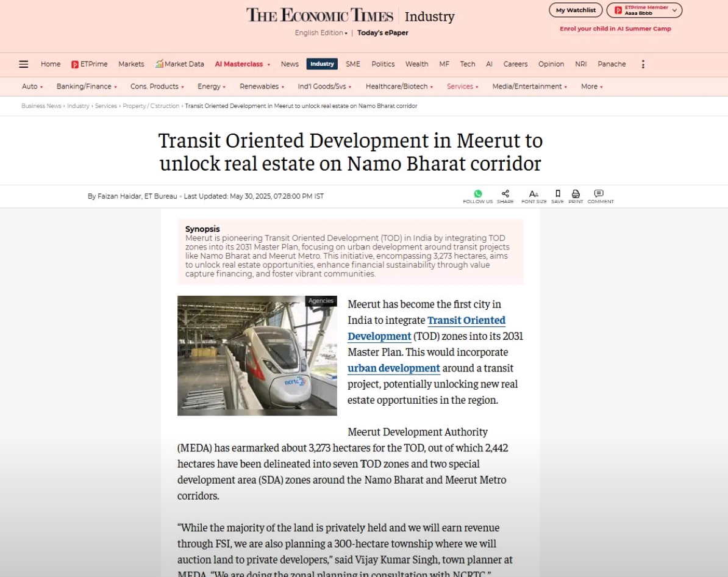Screen dimensions: 728x577
Task: Click the urban development article link
Action: [x=393, y=368]
